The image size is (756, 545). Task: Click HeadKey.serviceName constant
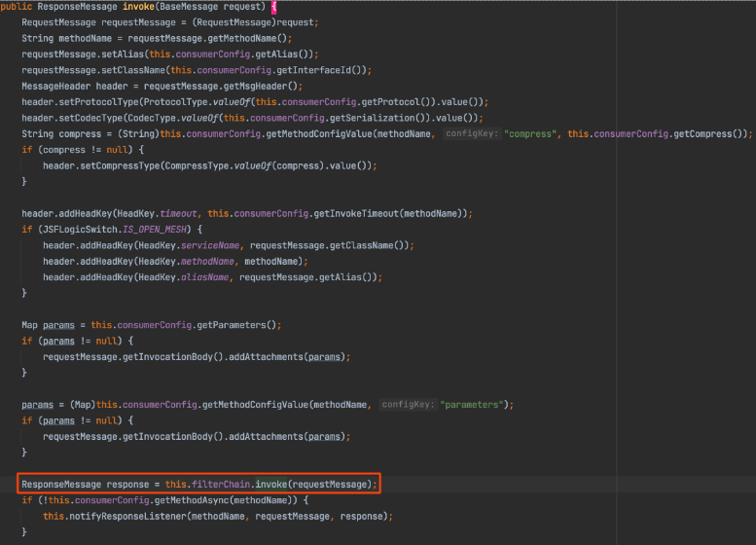(x=189, y=245)
